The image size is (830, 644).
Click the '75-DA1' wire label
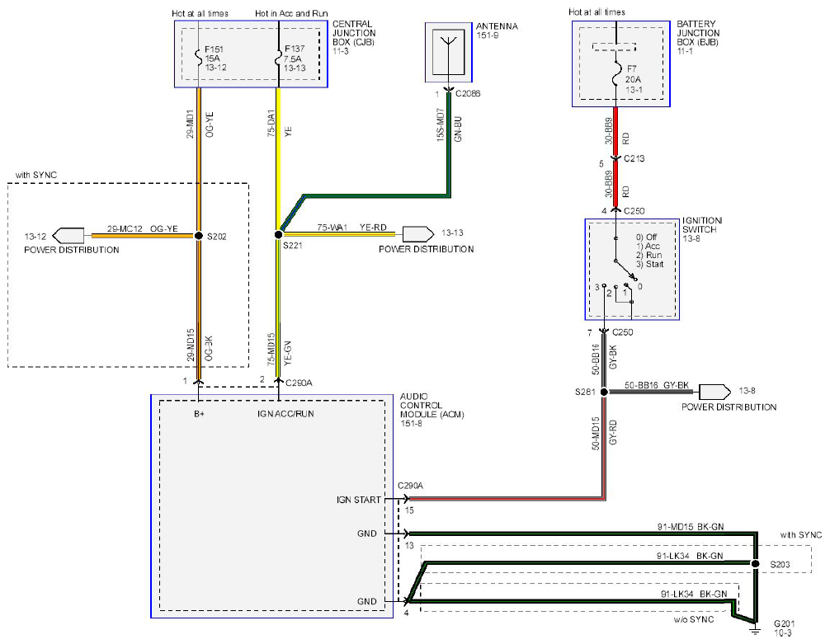point(271,124)
